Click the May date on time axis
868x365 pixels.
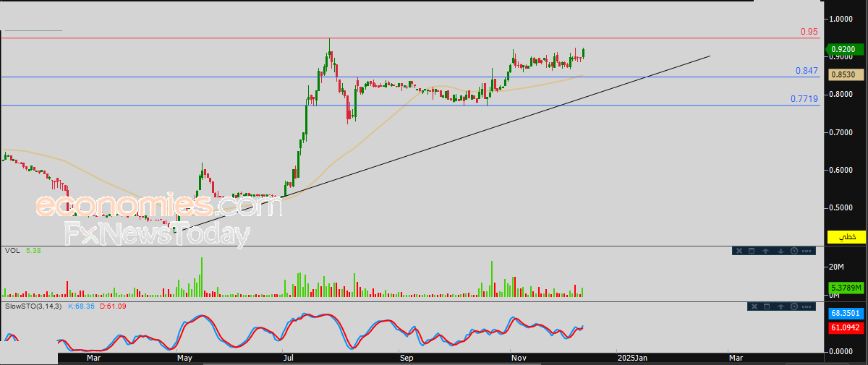[184, 357]
